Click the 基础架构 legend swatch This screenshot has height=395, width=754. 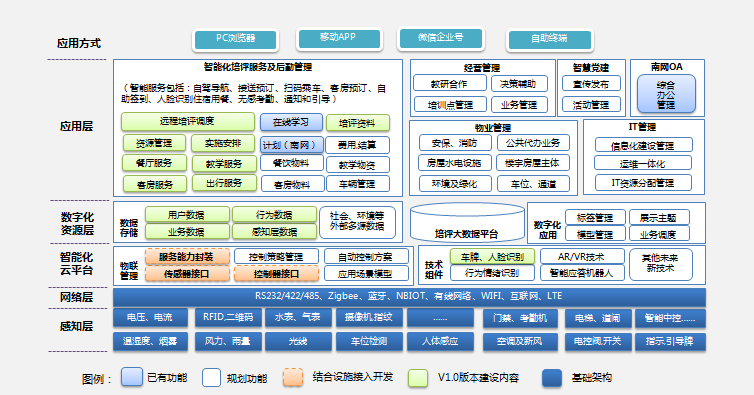pos(552,378)
